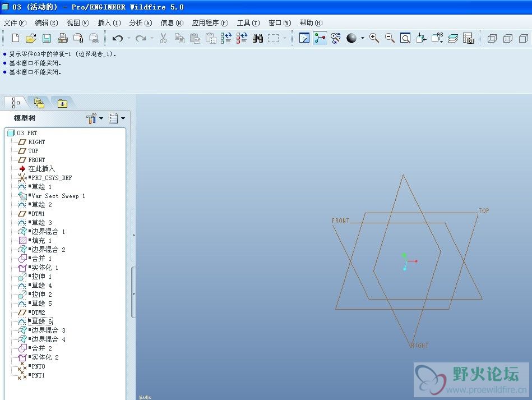The width and height of the screenshot is (532, 400).
Task: Switch to the model tree tab
Action: tap(16, 103)
